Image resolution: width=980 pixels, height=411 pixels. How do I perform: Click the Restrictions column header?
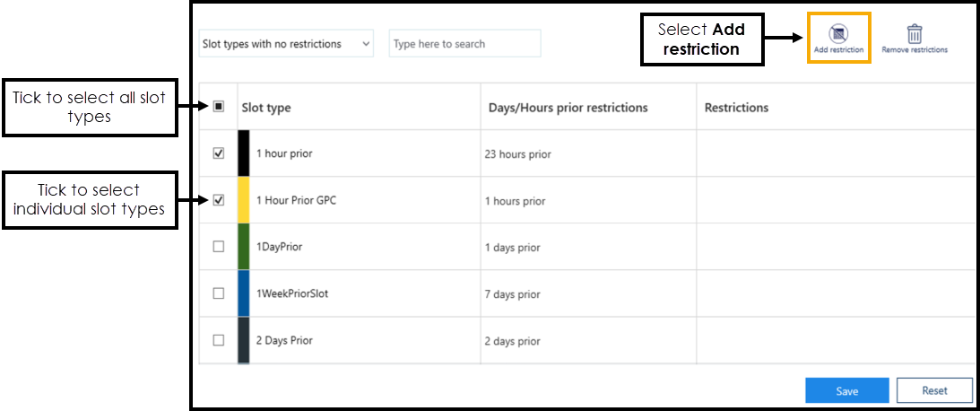click(x=736, y=108)
